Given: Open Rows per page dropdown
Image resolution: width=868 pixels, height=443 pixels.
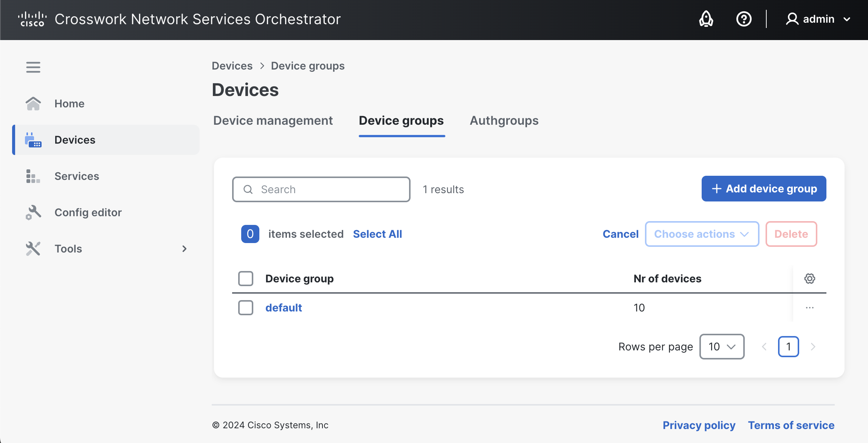Looking at the screenshot, I should click(722, 347).
